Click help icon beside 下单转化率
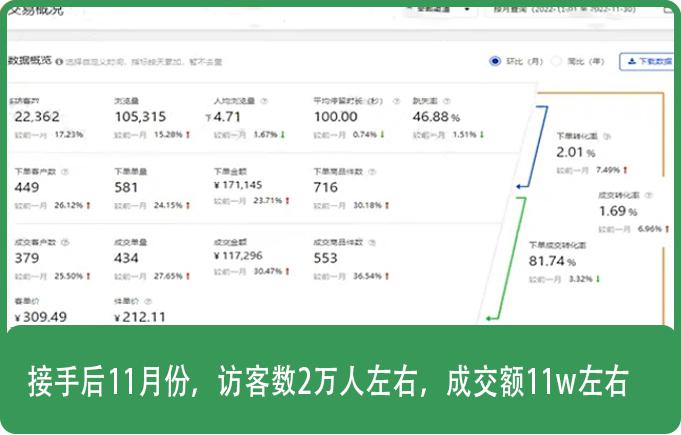 point(605,135)
